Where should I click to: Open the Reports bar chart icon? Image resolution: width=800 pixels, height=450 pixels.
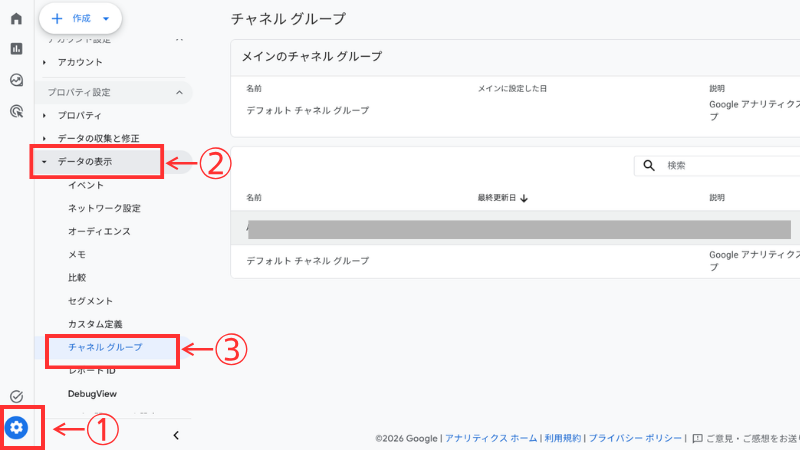[x=16, y=49]
